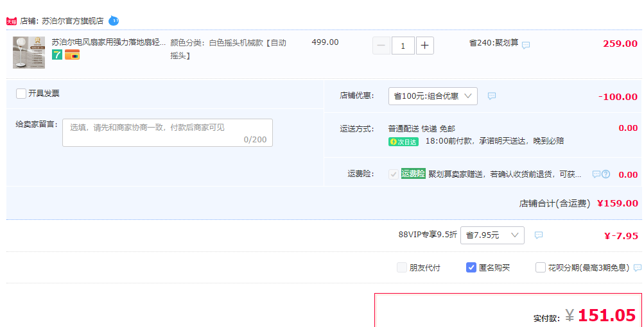The width and height of the screenshot is (644, 327).
Task: Open info bubble next to 省240:聚划算
Action: click(526, 45)
